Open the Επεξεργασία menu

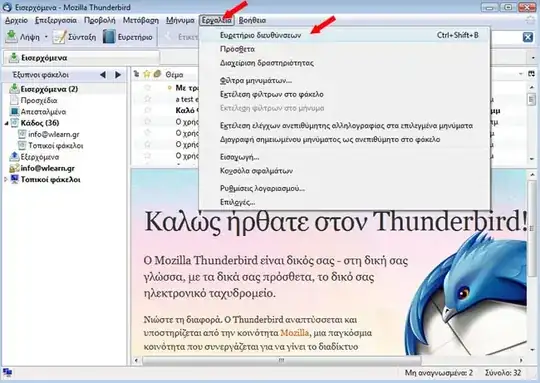point(56,20)
